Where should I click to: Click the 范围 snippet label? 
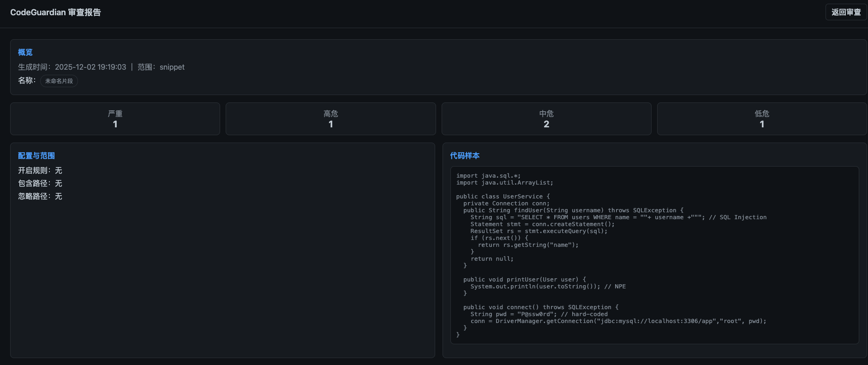pyautogui.click(x=161, y=67)
